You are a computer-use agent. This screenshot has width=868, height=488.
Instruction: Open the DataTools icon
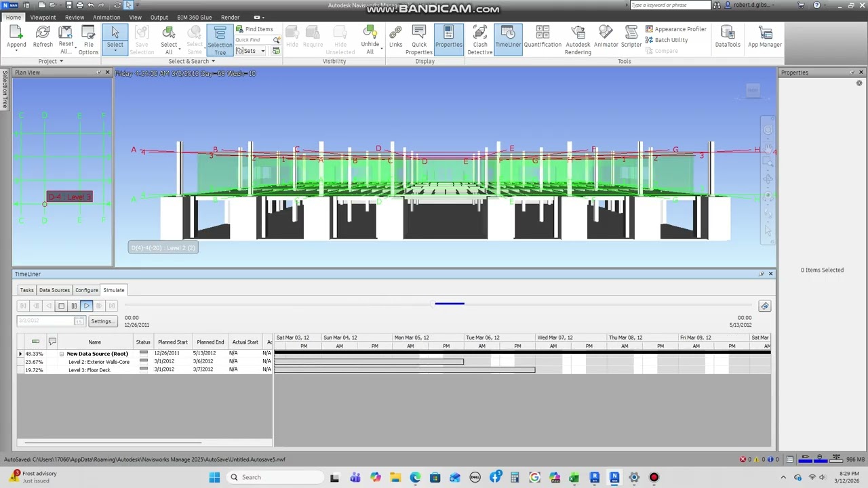[x=728, y=37]
